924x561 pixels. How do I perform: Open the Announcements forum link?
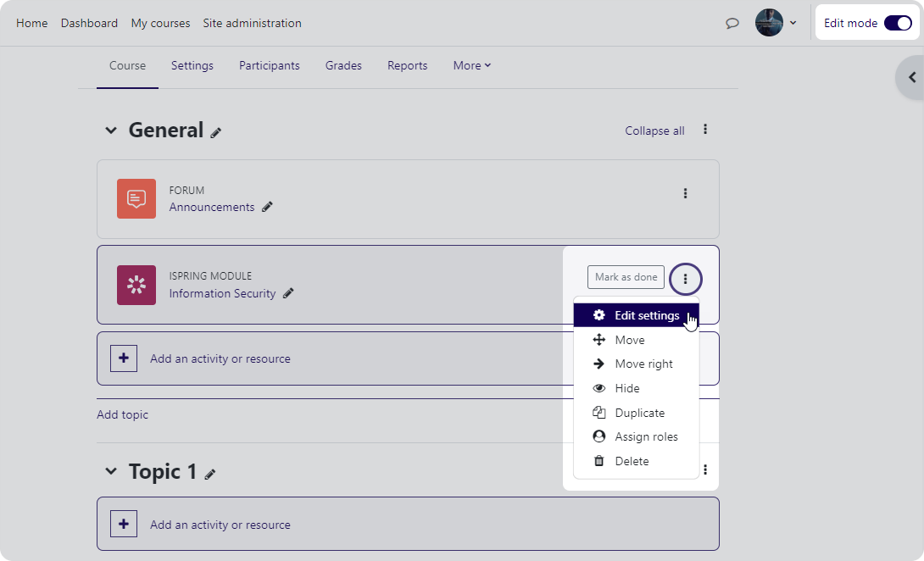[212, 207]
